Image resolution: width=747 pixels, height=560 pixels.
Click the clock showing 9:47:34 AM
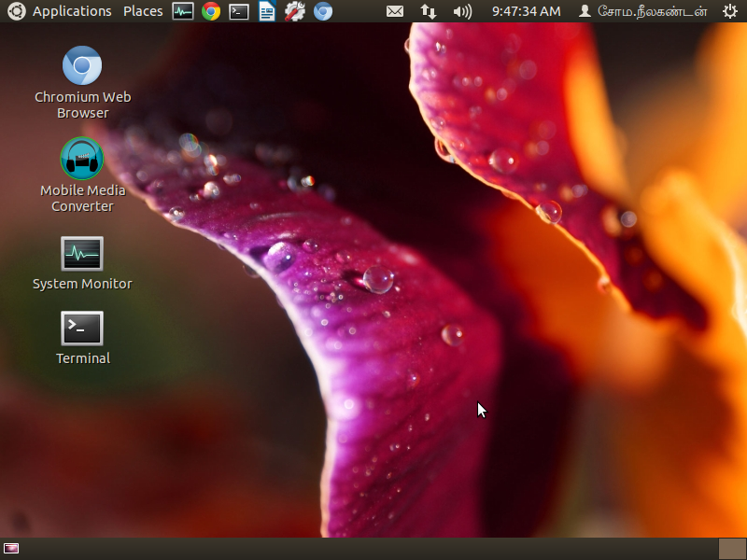(x=526, y=11)
